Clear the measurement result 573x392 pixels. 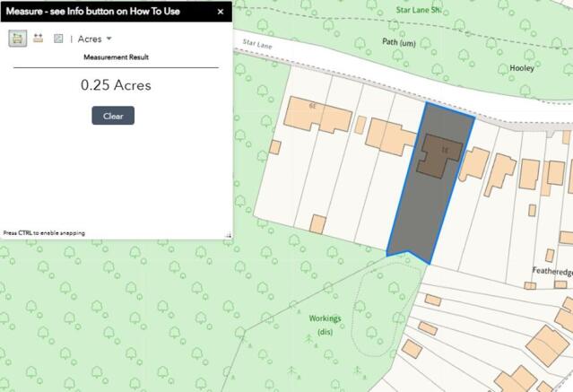pos(113,116)
